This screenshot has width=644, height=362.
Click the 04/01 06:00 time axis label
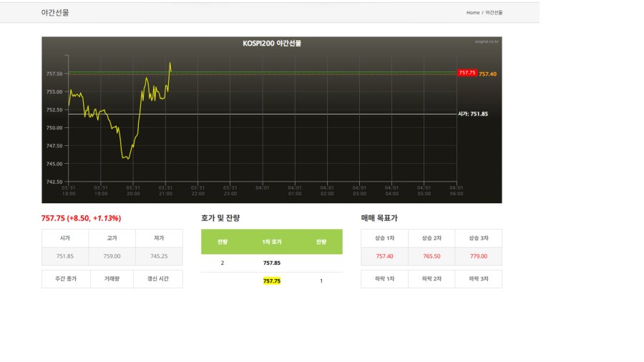click(457, 190)
